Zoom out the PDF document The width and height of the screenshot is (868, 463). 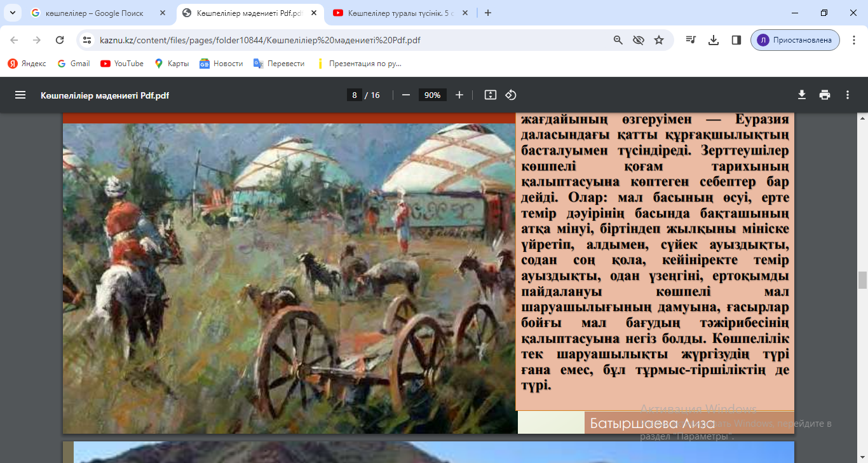(407, 94)
